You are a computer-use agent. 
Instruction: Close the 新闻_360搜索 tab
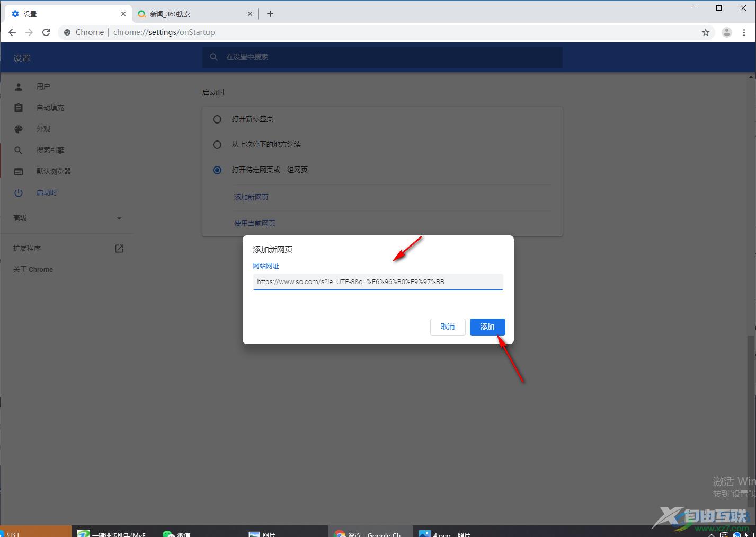tap(250, 14)
